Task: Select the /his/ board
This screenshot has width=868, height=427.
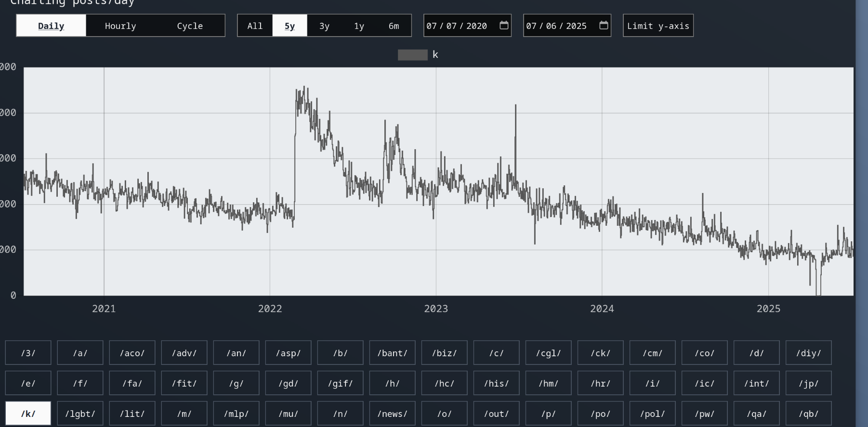Action: tap(496, 383)
